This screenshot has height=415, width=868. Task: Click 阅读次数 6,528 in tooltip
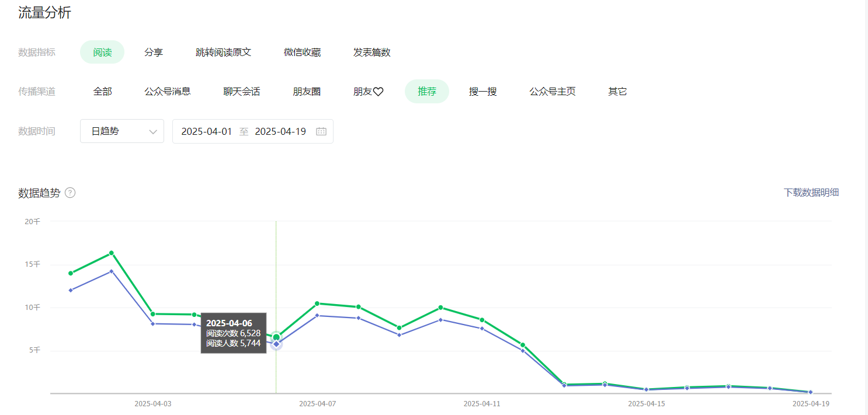pos(234,333)
